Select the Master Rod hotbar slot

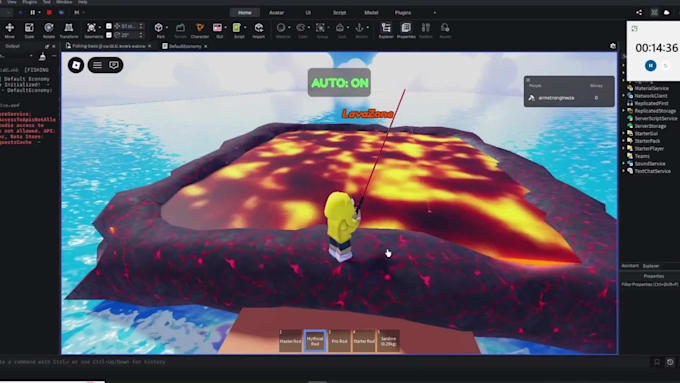(x=290, y=341)
